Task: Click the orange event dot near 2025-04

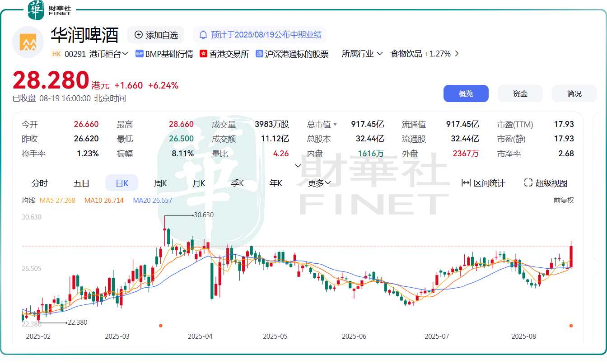Action: click(x=160, y=326)
